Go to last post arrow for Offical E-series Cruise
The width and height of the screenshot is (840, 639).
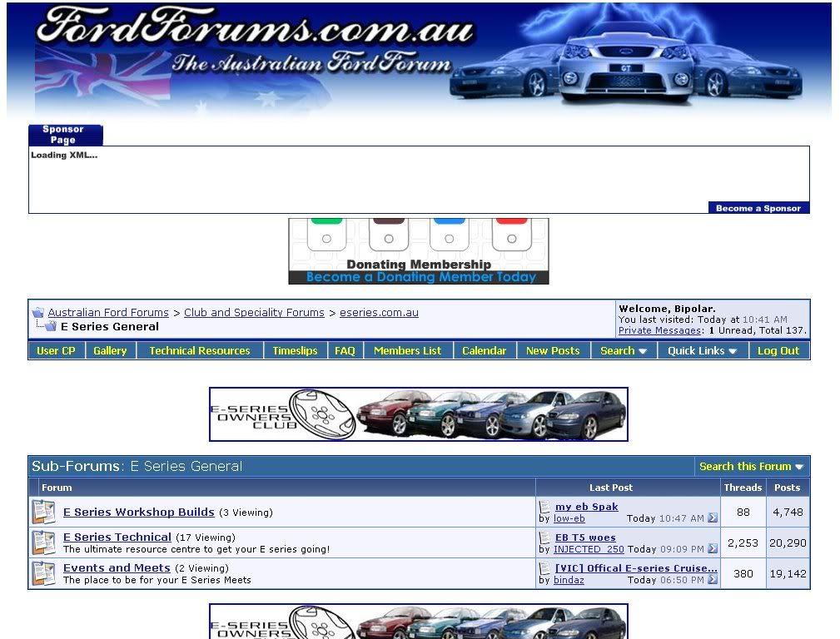pos(713,580)
